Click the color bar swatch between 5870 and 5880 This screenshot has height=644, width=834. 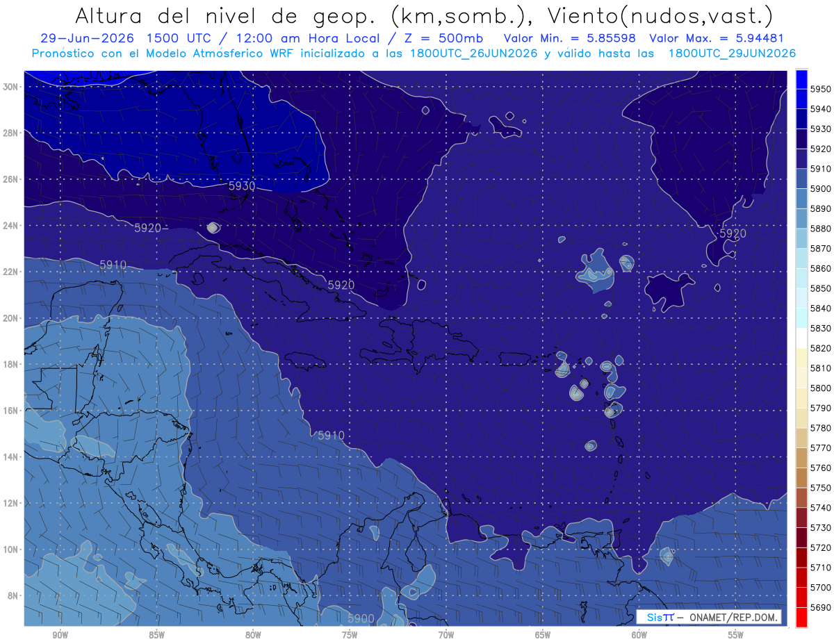pyautogui.click(x=801, y=238)
